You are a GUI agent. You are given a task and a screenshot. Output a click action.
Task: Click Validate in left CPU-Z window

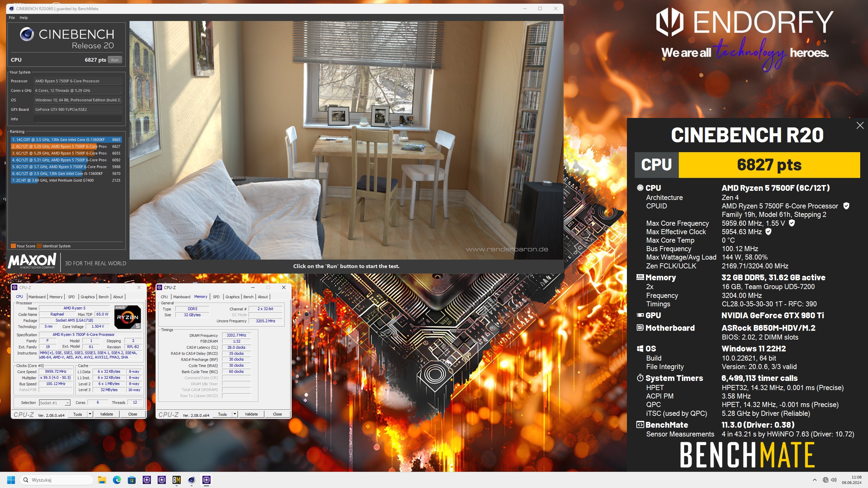click(x=106, y=414)
